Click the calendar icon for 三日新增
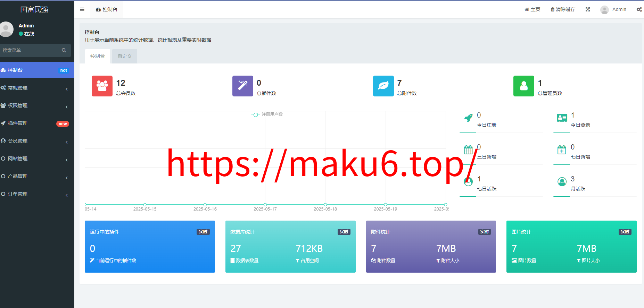Image resolution: width=644 pixels, height=308 pixels. click(x=468, y=150)
